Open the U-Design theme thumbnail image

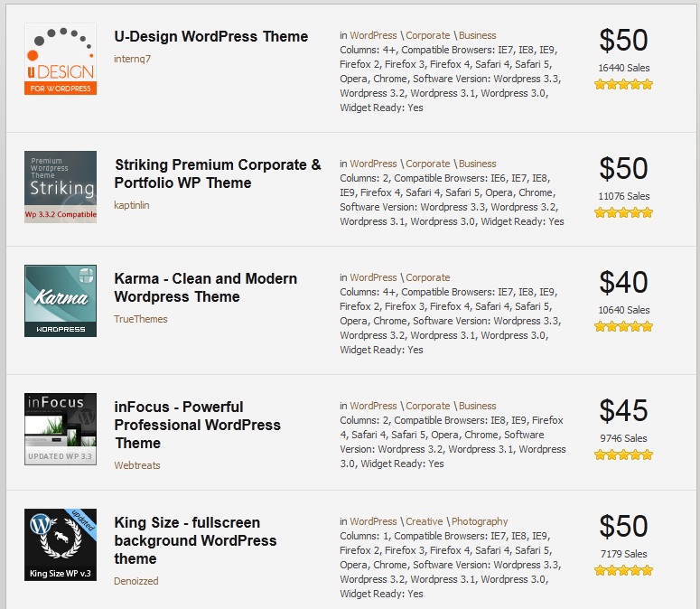pyautogui.click(x=61, y=59)
